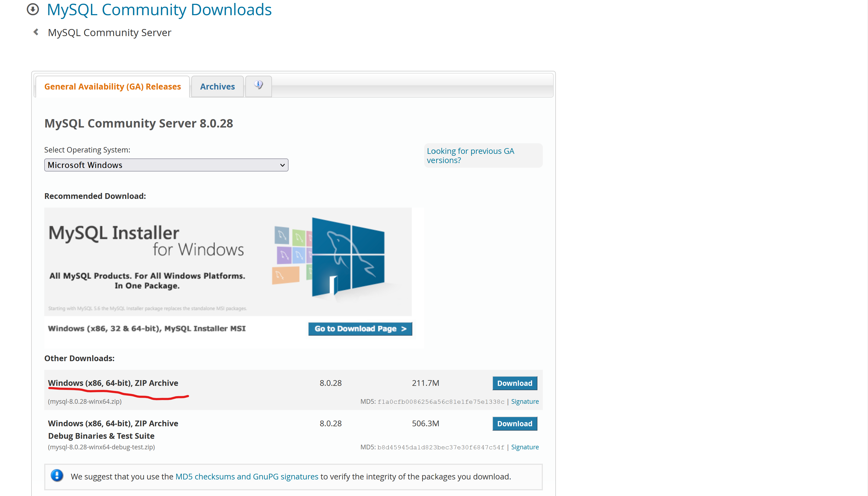Screen dimensions: 868x496
Task: Click the blue exclamation notice icon
Action: coord(57,476)
